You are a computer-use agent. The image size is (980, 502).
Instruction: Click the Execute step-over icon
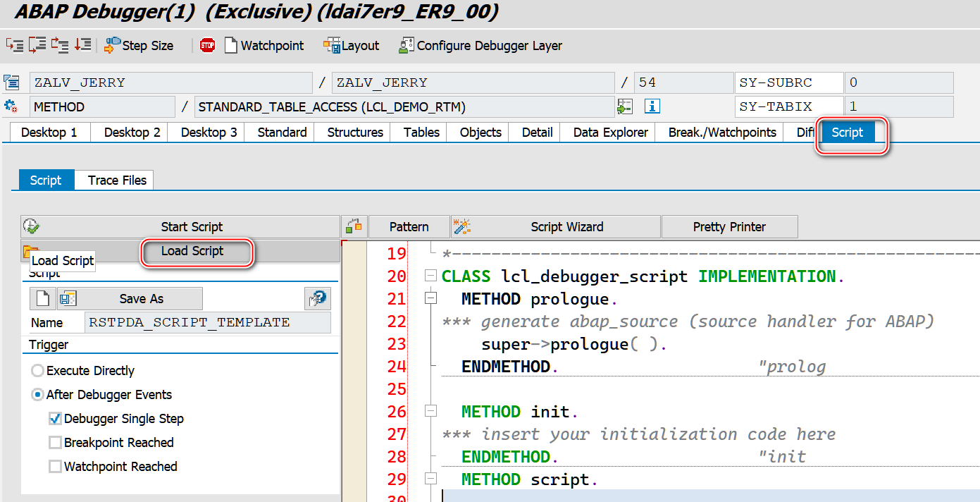click(38, 45)
